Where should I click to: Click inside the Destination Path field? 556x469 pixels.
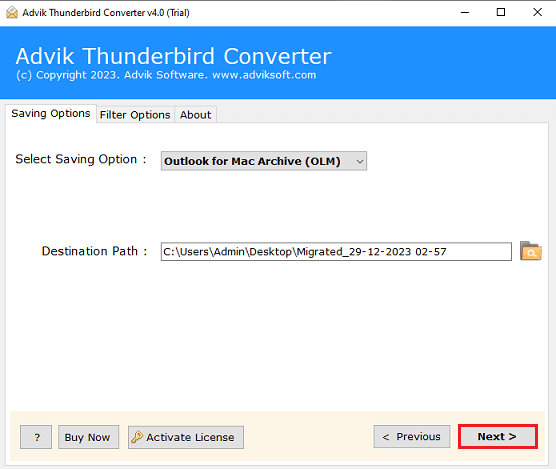point(336,252)
